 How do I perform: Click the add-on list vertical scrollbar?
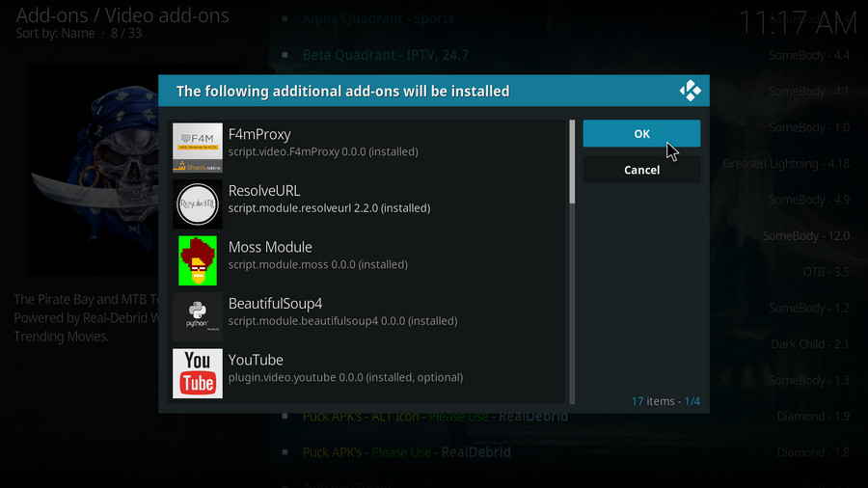pos(572,162)
